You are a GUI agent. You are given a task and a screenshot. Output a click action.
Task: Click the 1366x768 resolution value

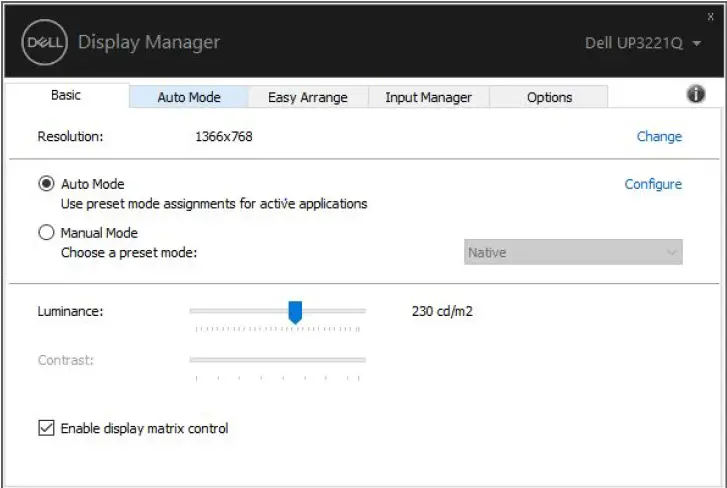click(223, 136)
